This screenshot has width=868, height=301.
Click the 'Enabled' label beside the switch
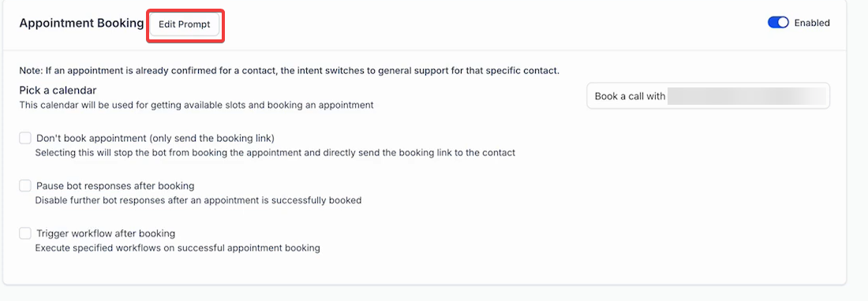811,23
